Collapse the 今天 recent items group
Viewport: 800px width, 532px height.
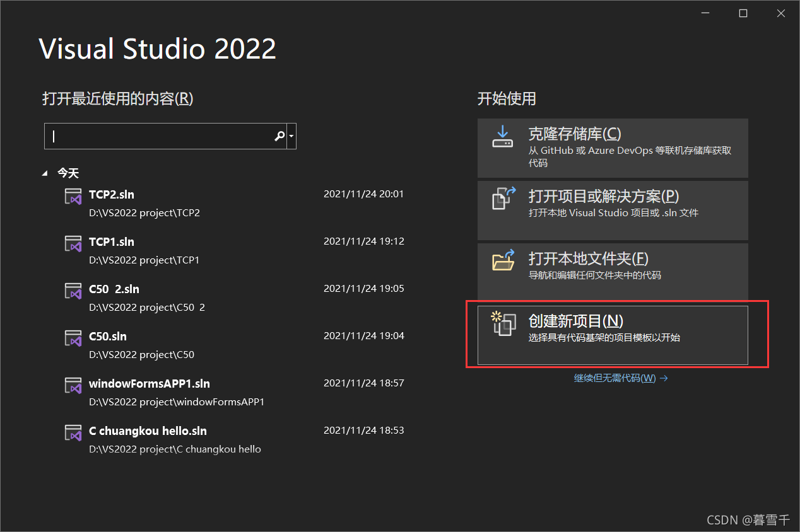(45, 173)
